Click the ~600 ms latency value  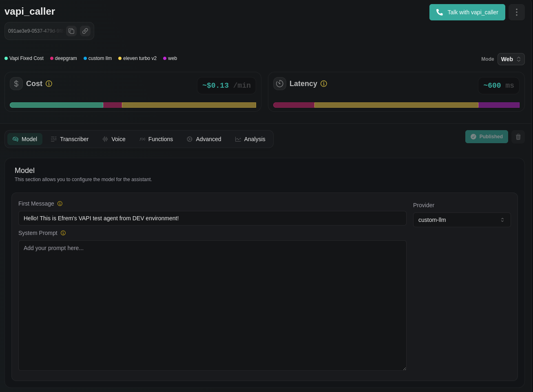point(499,86)
